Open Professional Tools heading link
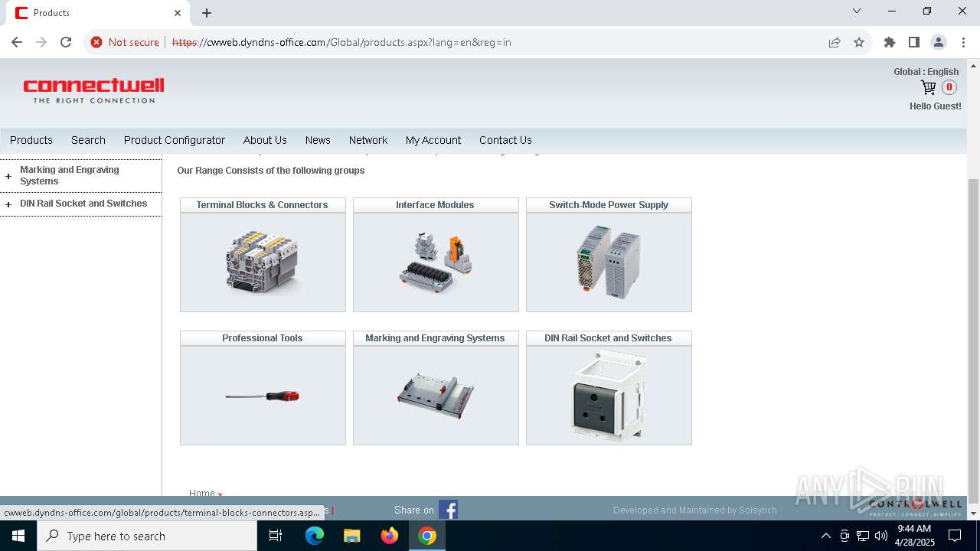 262,338
